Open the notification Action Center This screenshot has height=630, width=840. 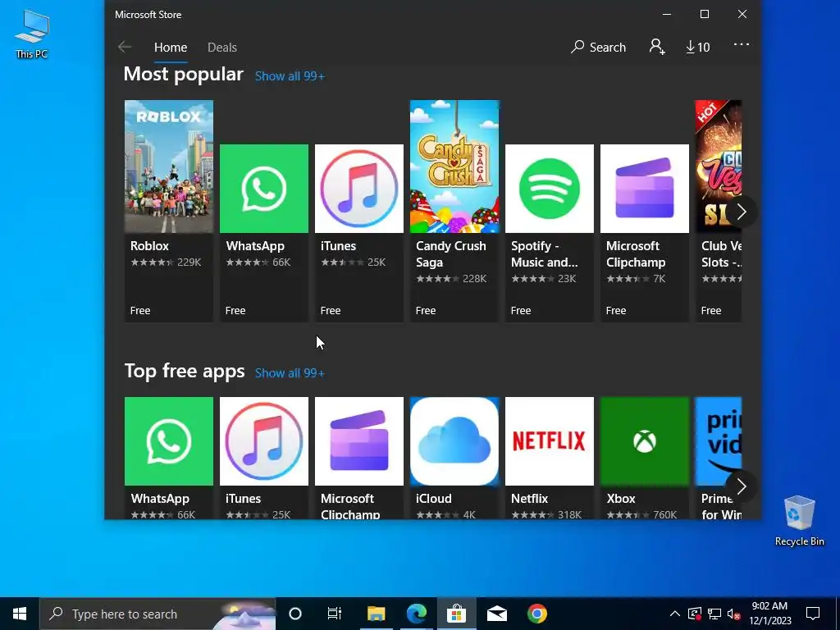(813, 614)
